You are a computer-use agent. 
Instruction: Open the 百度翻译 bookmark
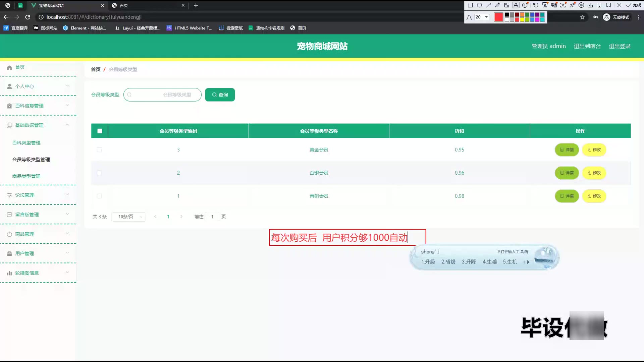pyautogui.click(x=16, y=28)
